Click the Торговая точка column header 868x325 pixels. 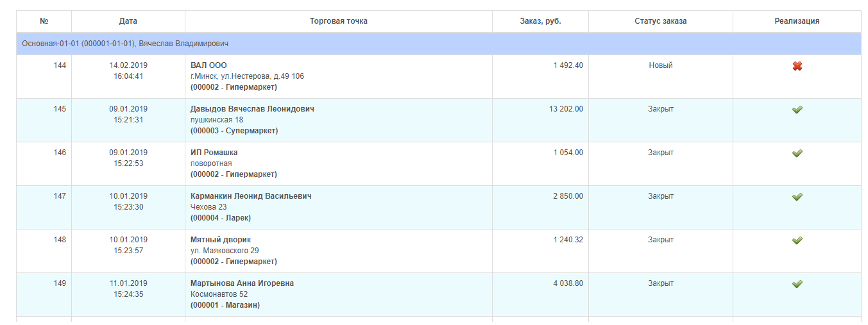(x=338, y=21)
